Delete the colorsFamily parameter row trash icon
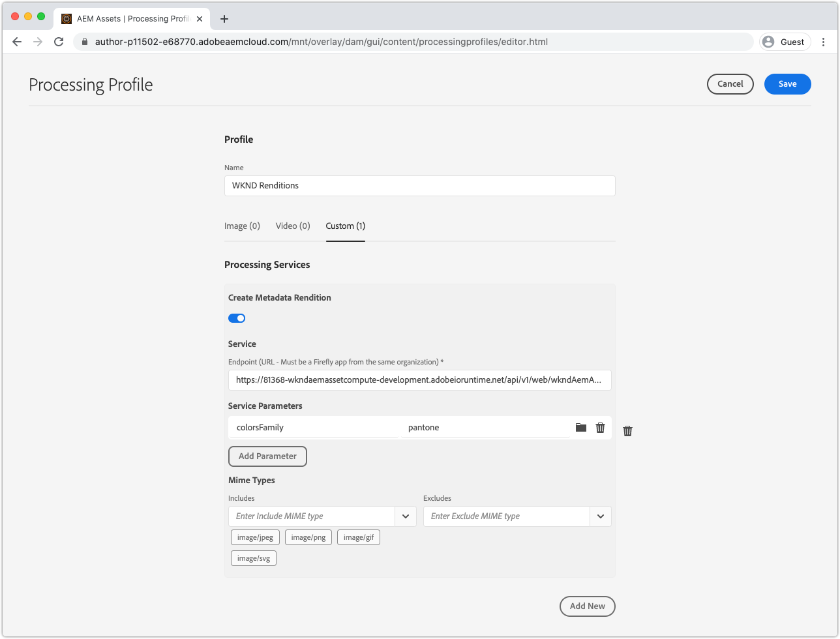Viewport: 840px width, 639px height. pyautogui.click(x=601, y=428)
